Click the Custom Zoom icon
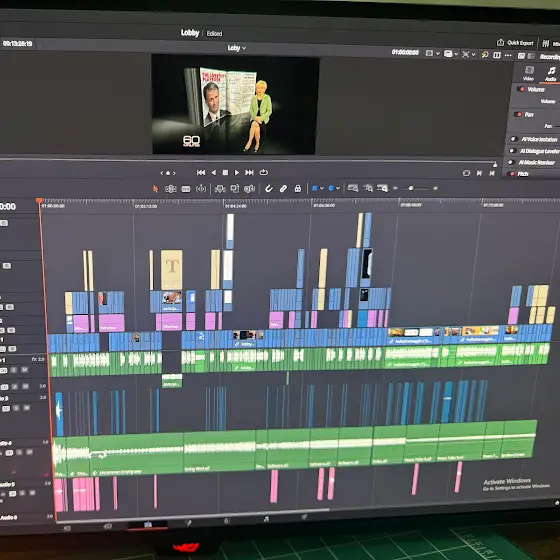 (x=382, y=188)
